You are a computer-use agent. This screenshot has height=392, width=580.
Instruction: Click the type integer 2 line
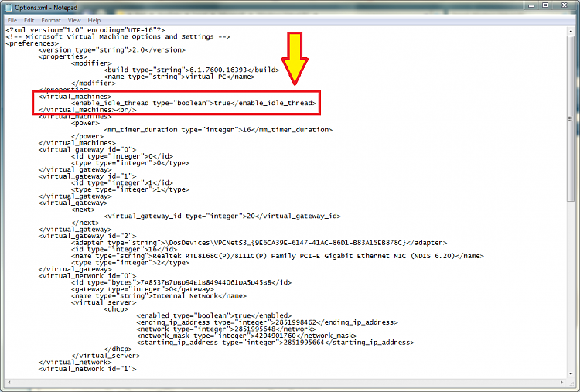click(130, 263)
